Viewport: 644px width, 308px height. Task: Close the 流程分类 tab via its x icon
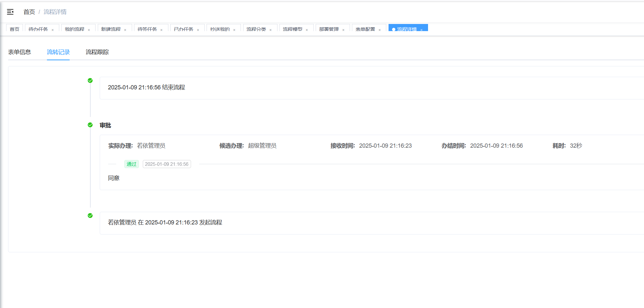[x=270, y=30]
